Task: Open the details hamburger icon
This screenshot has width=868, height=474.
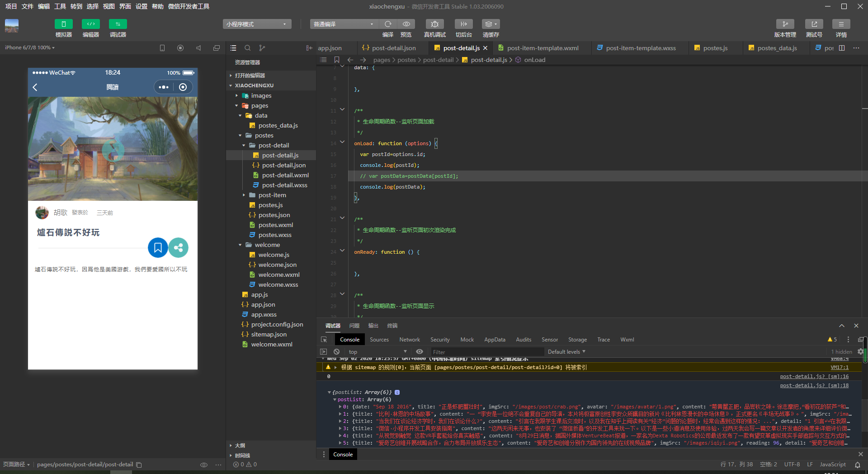Action: click(841, 24)
